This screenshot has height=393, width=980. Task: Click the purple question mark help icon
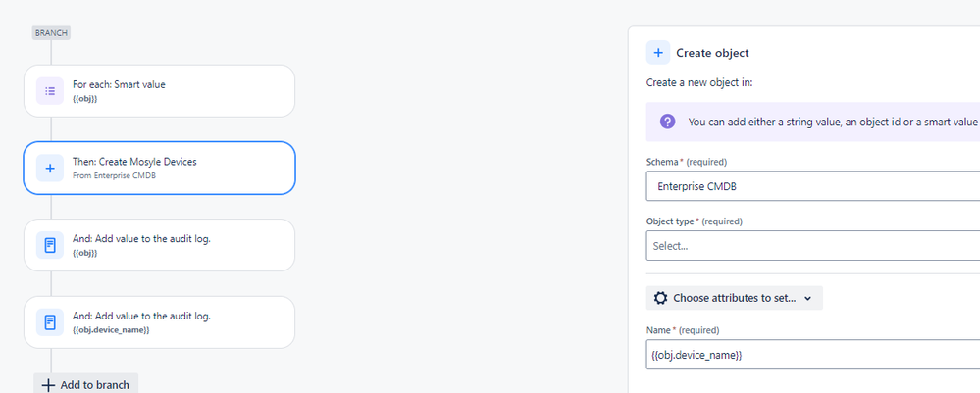(x=667, y=122)
